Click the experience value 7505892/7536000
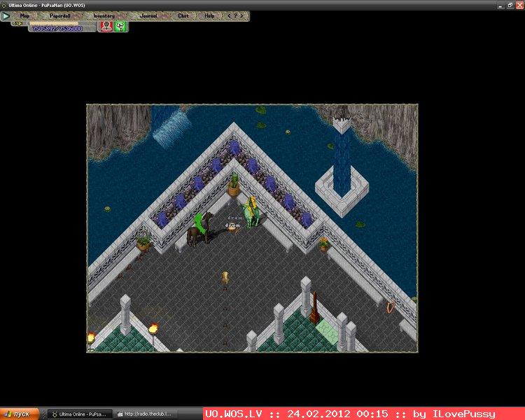Screen dimensions: 525x420 click(57, 29)
